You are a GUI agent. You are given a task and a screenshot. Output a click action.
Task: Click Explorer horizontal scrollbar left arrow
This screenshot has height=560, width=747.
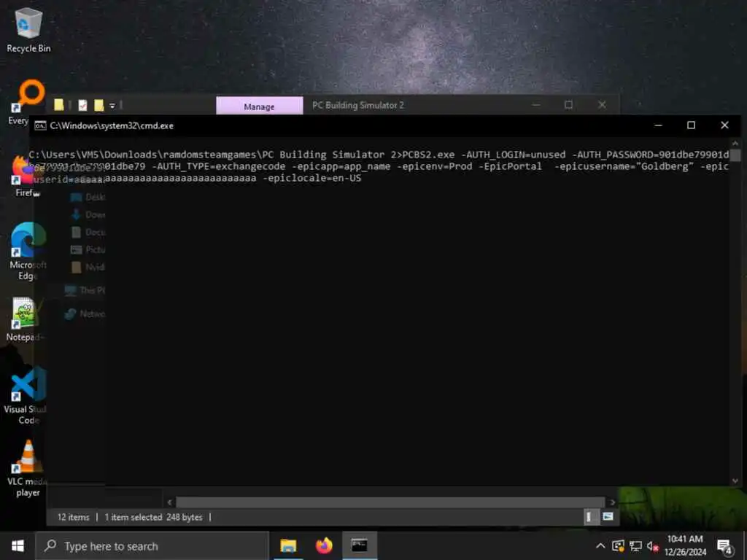coord(170,502)
